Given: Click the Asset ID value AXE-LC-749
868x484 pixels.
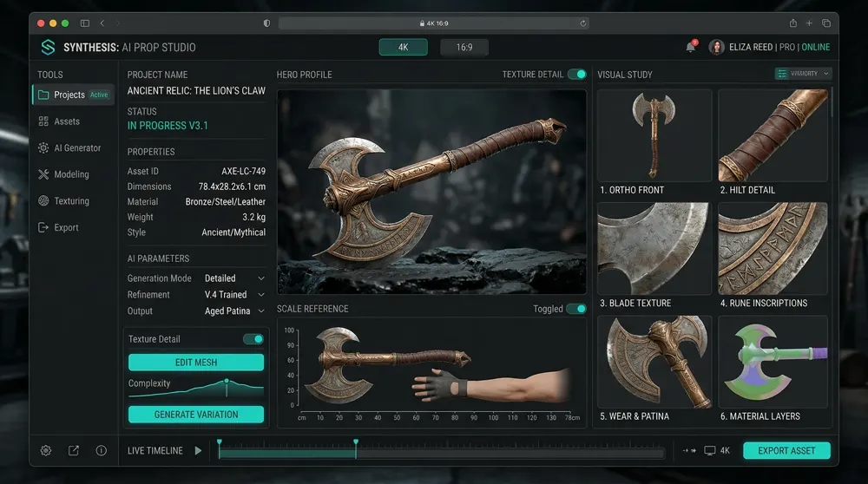Looking at the screenshot, I should [244, 171].
